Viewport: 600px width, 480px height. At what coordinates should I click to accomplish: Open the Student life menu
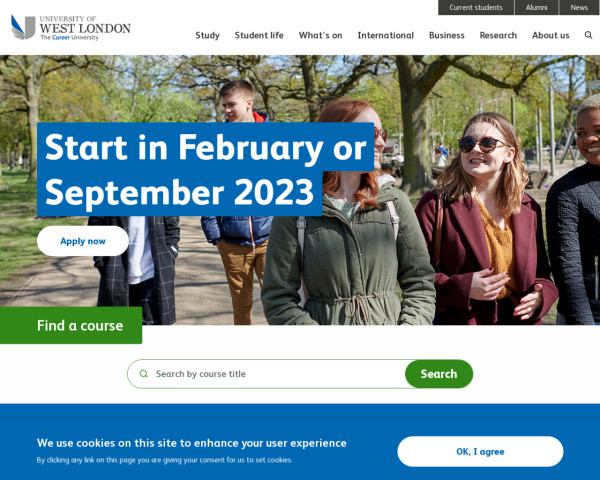tap(259, 35)
